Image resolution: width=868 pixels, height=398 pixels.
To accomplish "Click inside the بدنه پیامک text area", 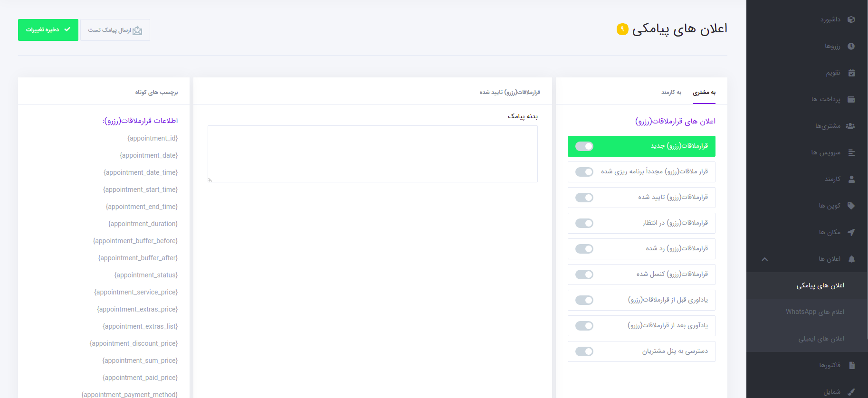I will click(372, 154).
